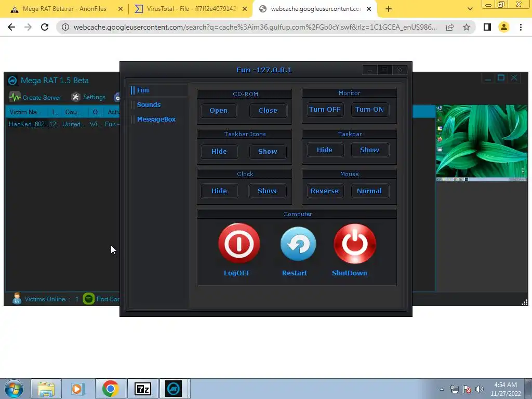Click the red ShutDown power icon
Image resolution: width=532 pixels, height=399 pixels.
pyautogui.click(x=355, y=243)
